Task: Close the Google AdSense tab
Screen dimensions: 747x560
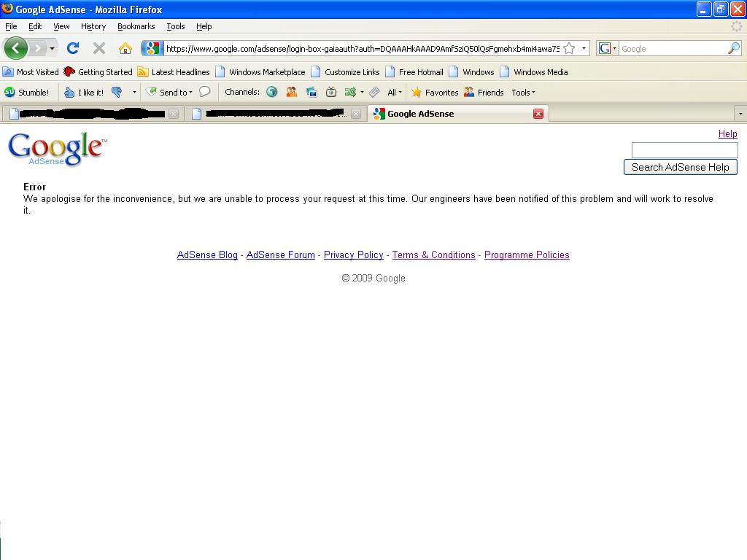Action: click(538, 113)
